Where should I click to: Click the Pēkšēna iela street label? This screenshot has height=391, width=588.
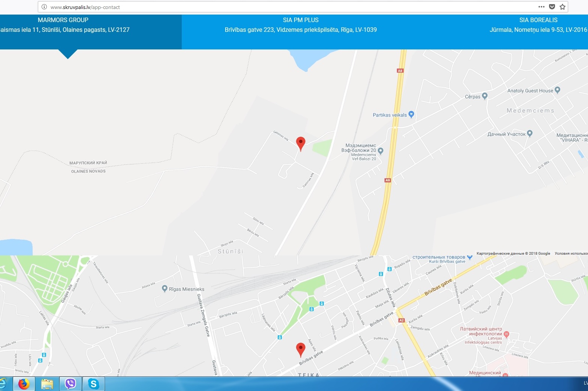click(346, 366)
